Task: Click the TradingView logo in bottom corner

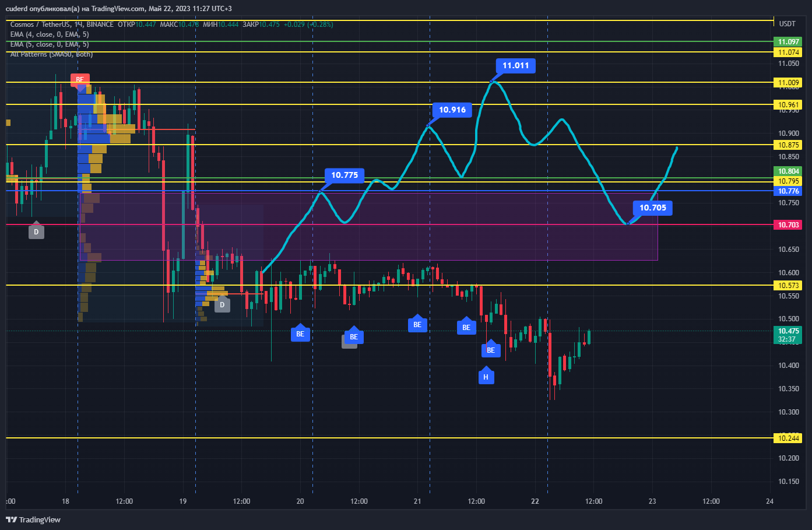Action: [33, 520]
